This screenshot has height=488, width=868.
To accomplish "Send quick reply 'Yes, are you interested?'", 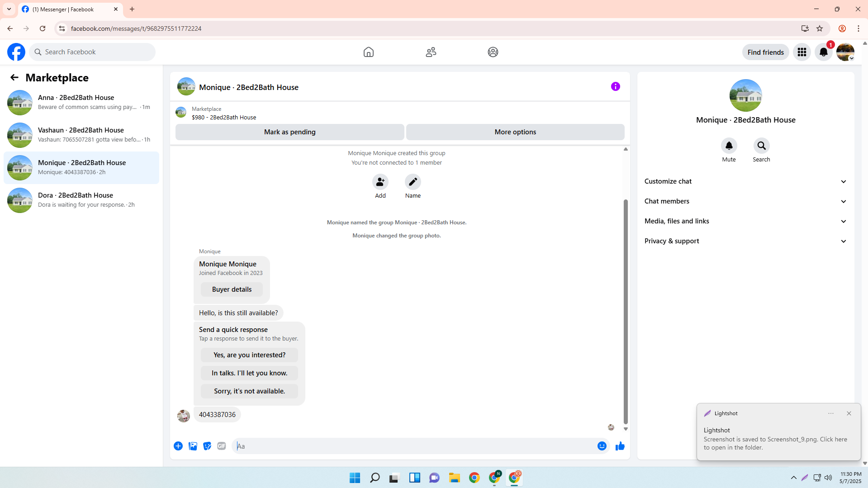I will click(250, 355).
